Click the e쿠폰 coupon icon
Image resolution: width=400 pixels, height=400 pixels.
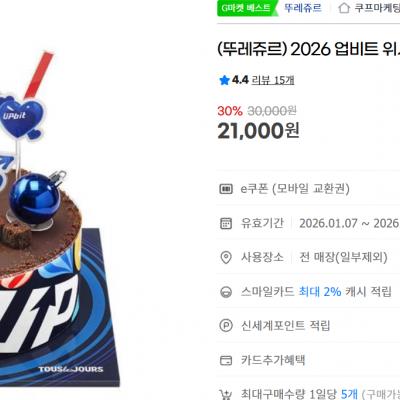[226, 189]
